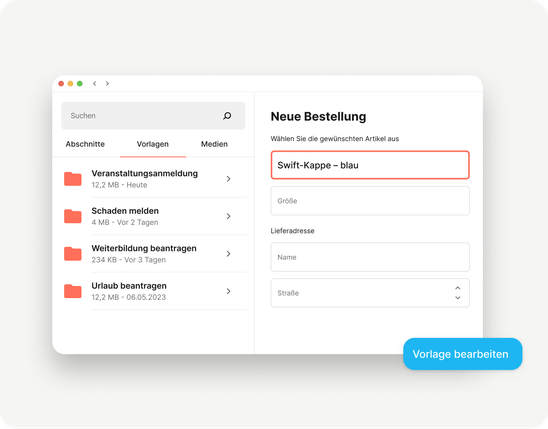Expand the Urlaub beantragen row chevron
Image resolution: width=548 pixels, height=429 pixels.
229,291
